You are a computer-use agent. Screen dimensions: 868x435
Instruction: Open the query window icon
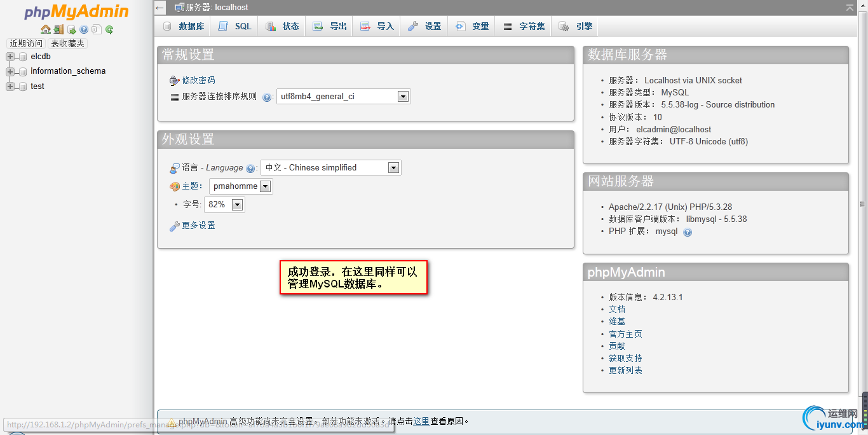(72, 29)
